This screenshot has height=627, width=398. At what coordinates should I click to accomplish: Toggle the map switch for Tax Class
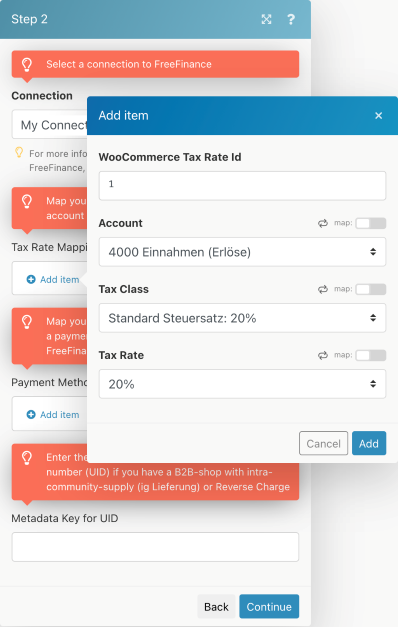coord(371,289)
